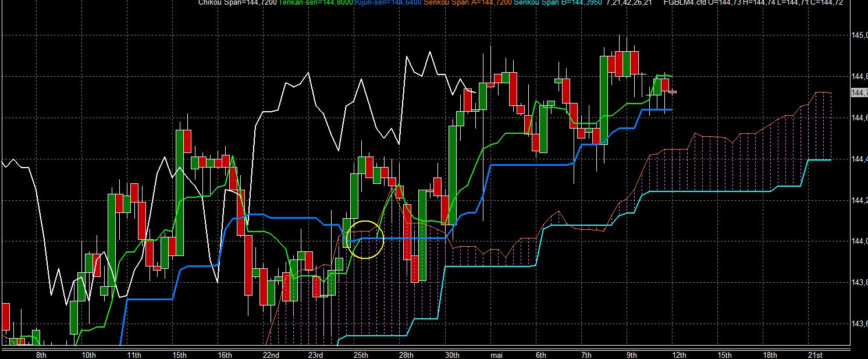Select the green Tenkan-sen=144,8000 legend label
Viewport: 868px width, 359px height.
316,3
